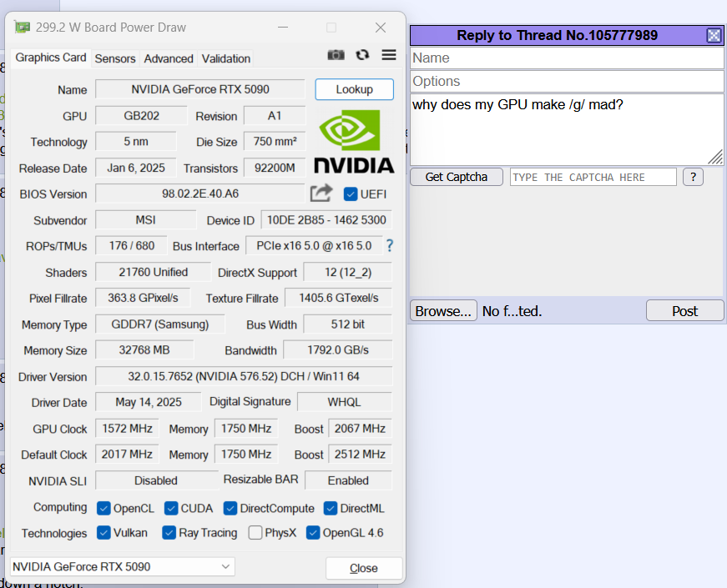This screenshot has width=727, height=588.
Task: Click the 21760 Unified shaders value
Action: tap(153, 272)
